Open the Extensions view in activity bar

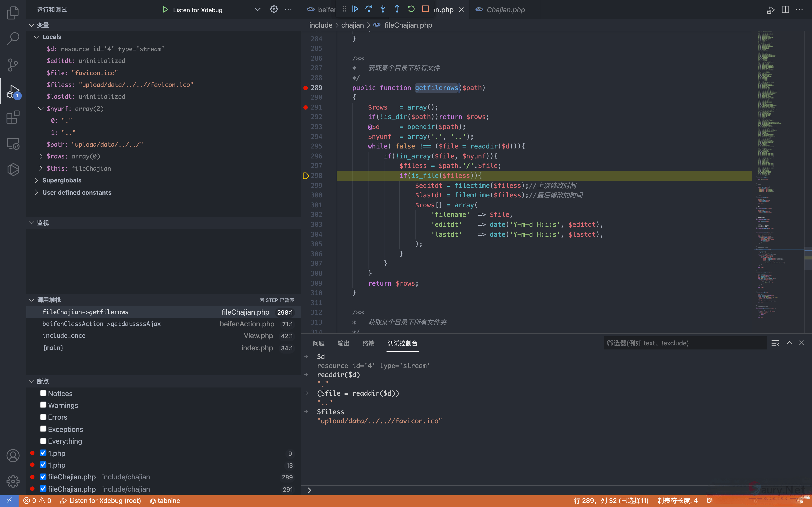pos(13,117)
